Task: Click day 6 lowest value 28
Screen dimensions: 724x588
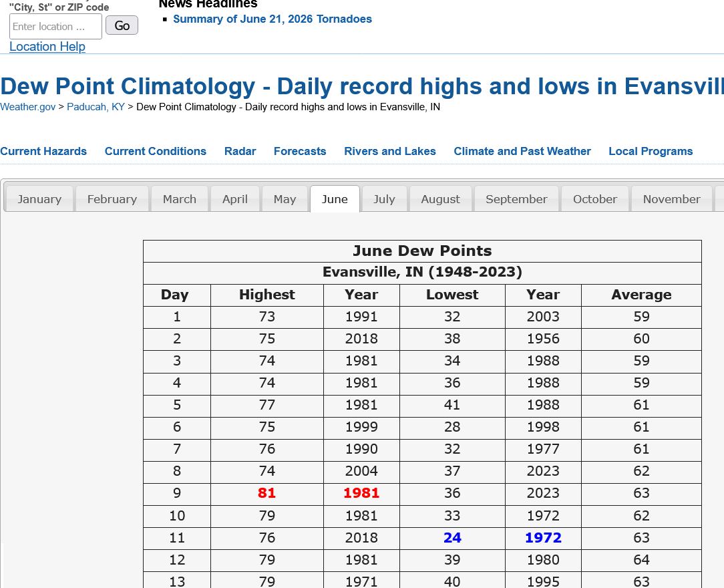Action: click(x=453, y=427)
